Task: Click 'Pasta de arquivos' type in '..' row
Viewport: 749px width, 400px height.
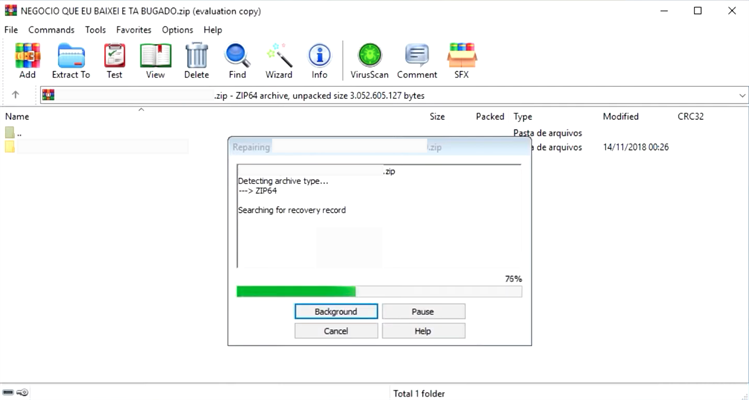Action: (547, 133)
